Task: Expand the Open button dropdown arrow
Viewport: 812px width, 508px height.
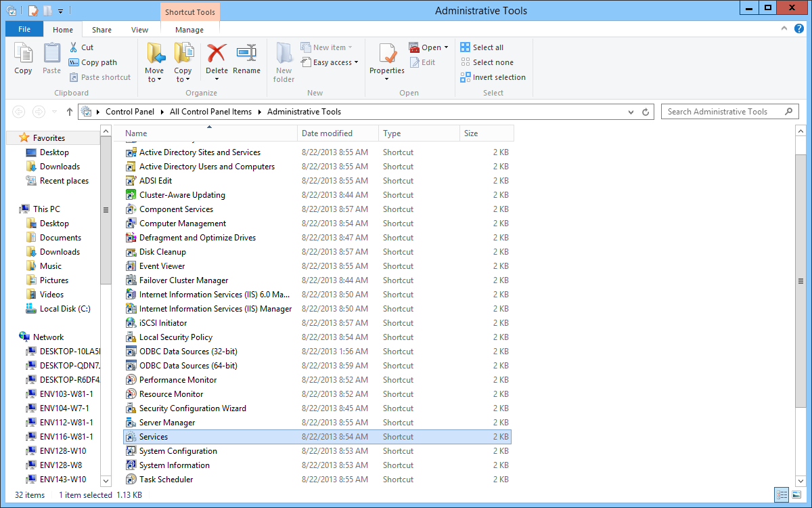Action: point(446,47)
